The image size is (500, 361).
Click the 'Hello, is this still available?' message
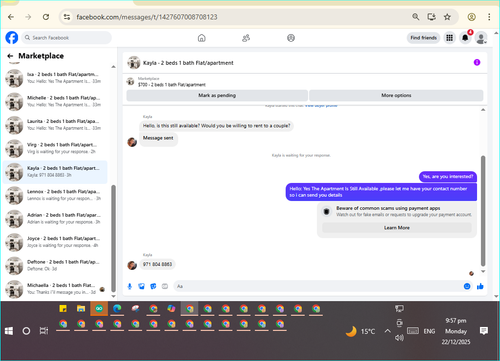(x=216, y=126)
